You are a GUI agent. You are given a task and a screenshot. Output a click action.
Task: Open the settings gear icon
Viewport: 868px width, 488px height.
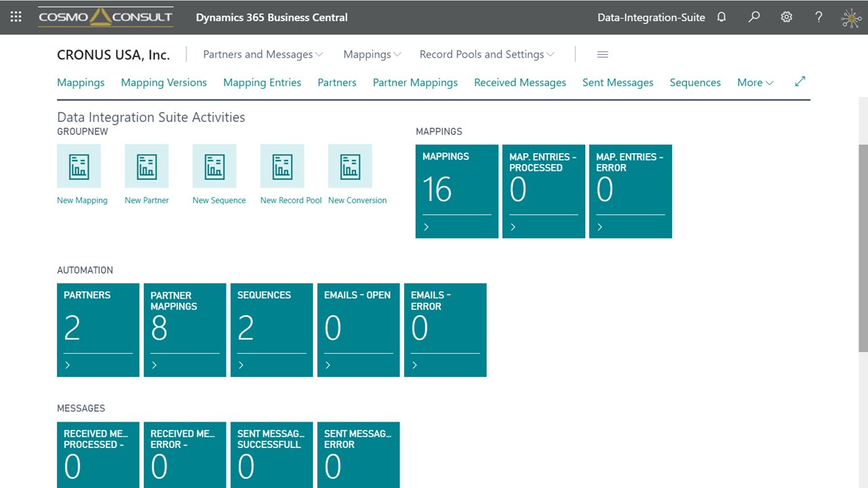787,17
